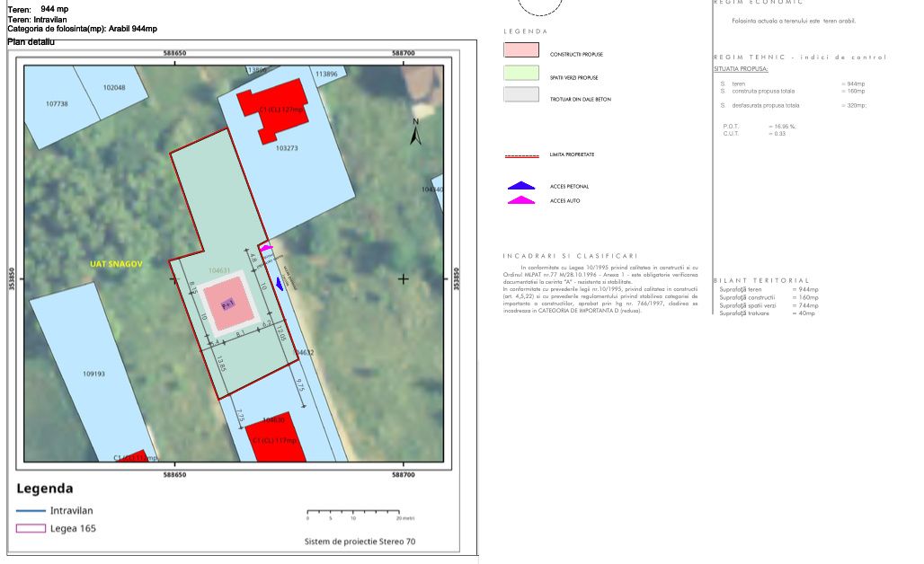This screenshot has height=564, width=924.
Task: Select the red dashed Limita Proprietate line sample
Action: coord(520,155)
